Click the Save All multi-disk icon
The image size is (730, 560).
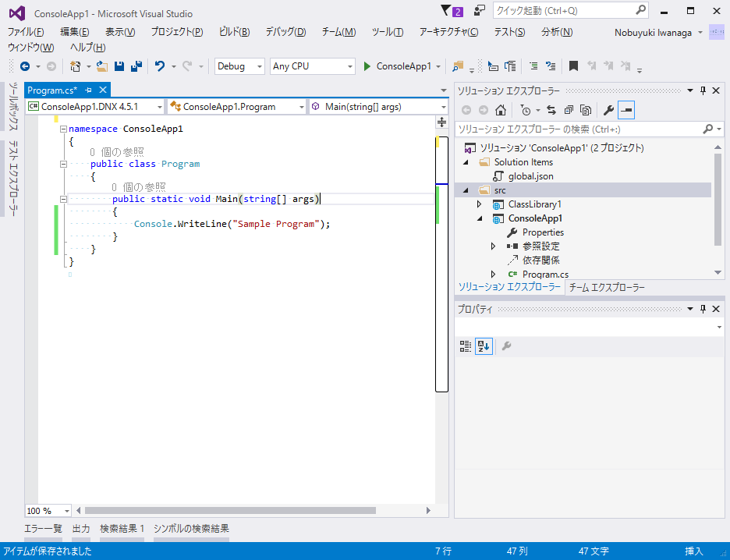136,66
